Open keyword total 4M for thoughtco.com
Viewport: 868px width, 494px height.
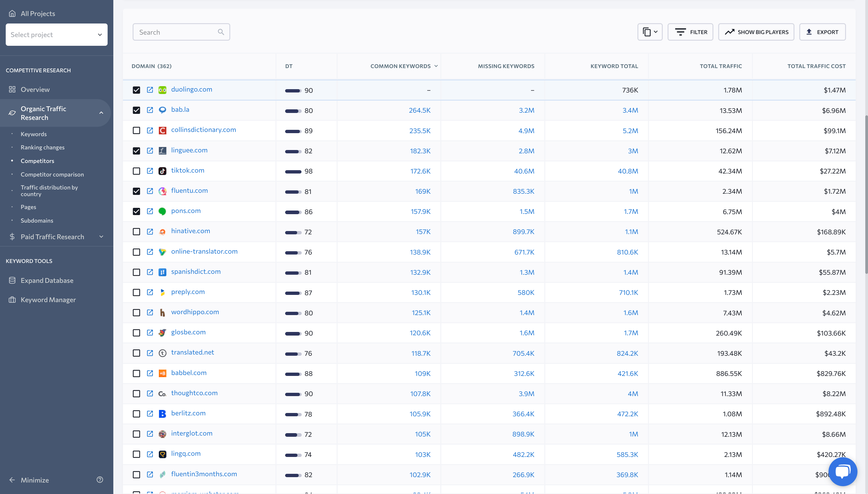(633, 394)
